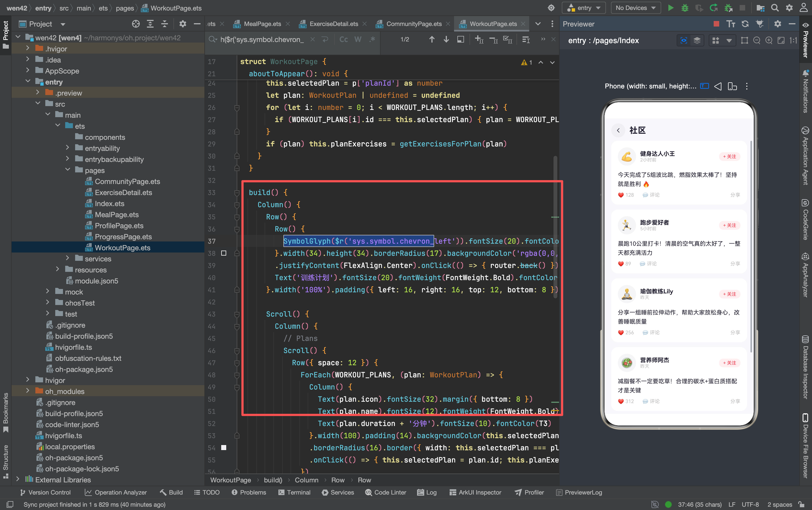Open Previewer font size TT icon

[731, 24]
